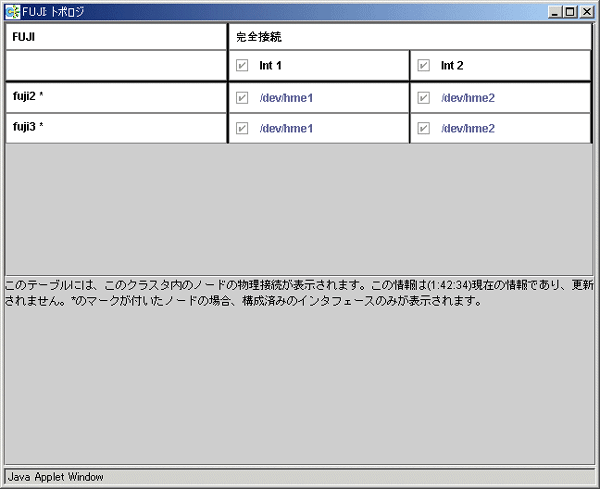Viewport: 600px width, 489px height.
Task: Click /dev/hme2 in the fuji2 row
Action: click(x=468, y=98)
